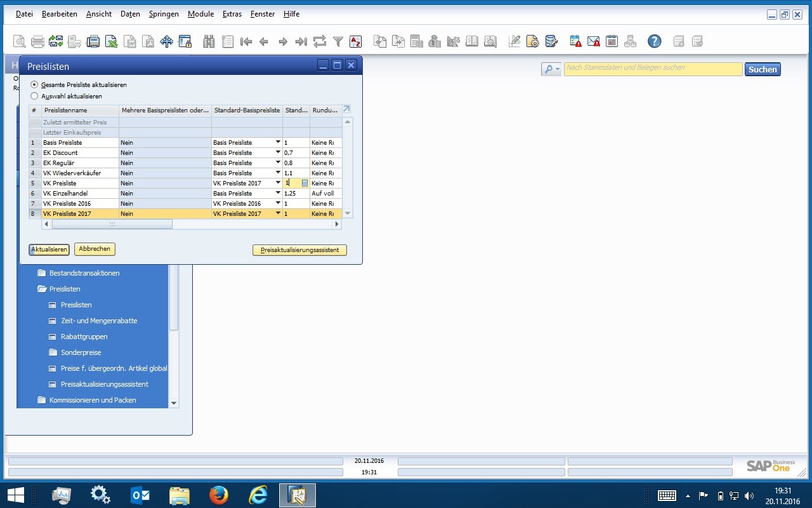Open Firefox from the Windows taskbar
The width and height of the screenshot is (812, 508).
(x=218, y=495)
